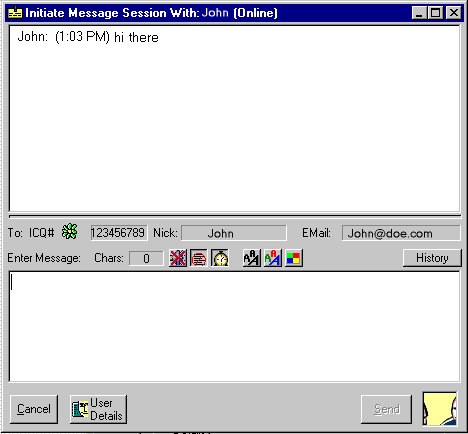Image resolution: width=468 pixels, height=434 pixels.
Task: Maximize the message session window
Action: (x=435, y=13)
